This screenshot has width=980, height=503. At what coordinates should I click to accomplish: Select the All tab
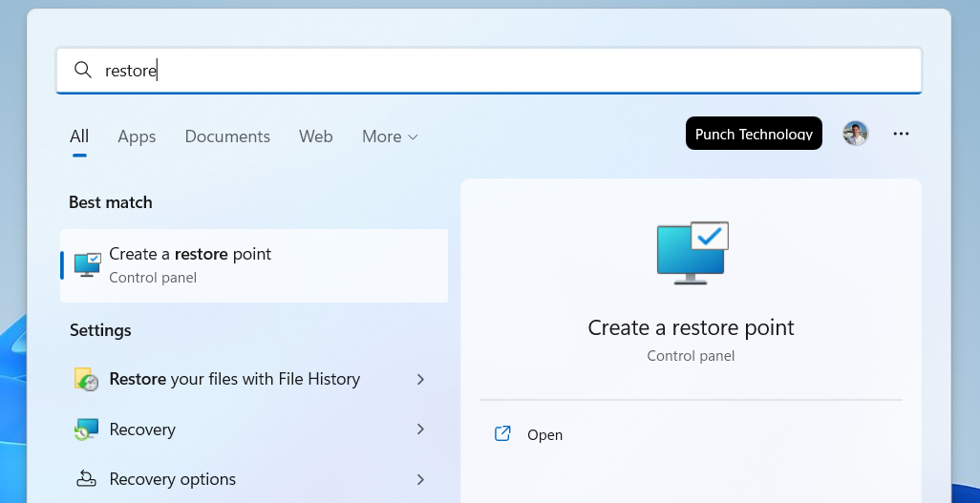79,136
